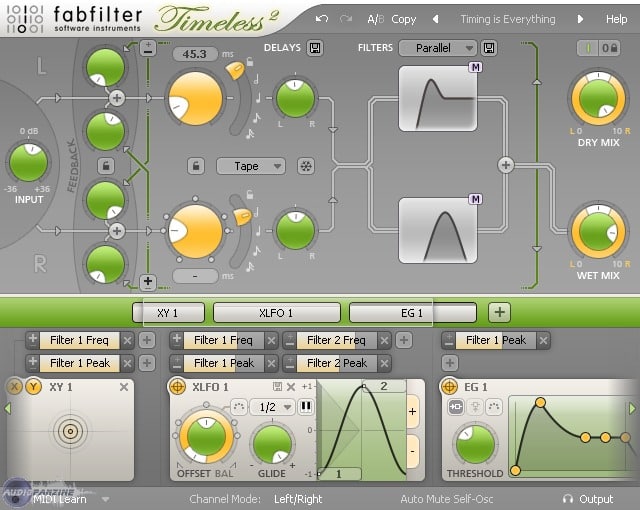The width and height of the screenshot is (640, 510).
Task: Add XLFO step with plus button
Action: coord(413,412)
